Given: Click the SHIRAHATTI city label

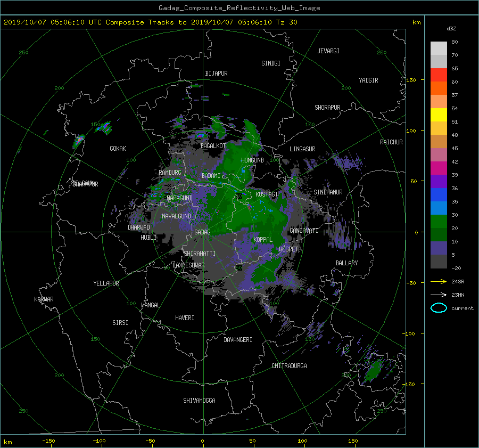Looking at the screenshot, I should 200,254.
